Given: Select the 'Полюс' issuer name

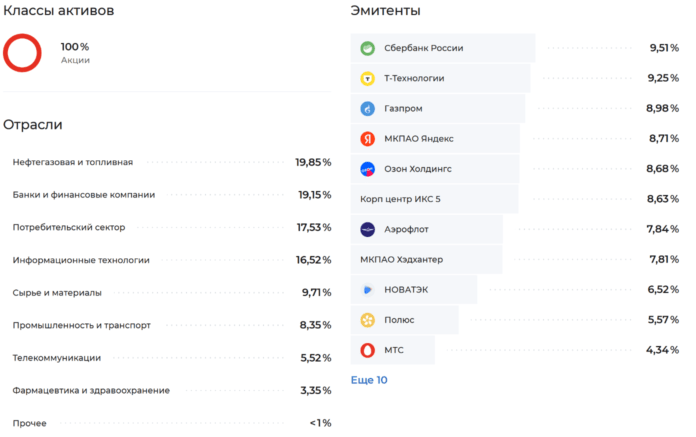Looking at the screenshot, I should coord(399,319).
